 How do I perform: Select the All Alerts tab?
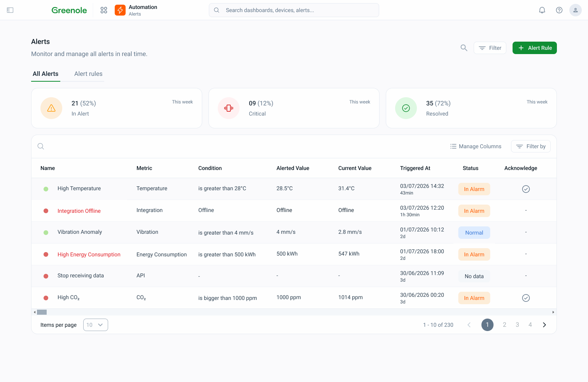tap(45, 74)
